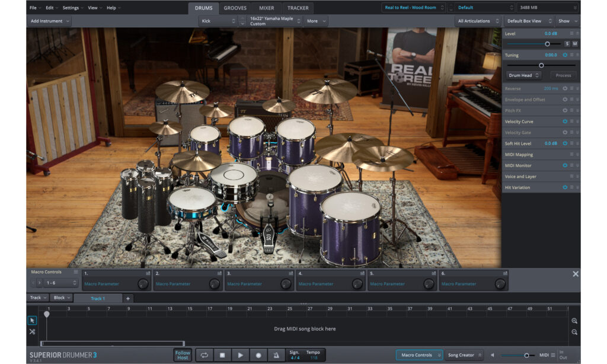Open the Default Box View dropdown
This screenshot has width=607, height=364.
[x=529, y=21]
